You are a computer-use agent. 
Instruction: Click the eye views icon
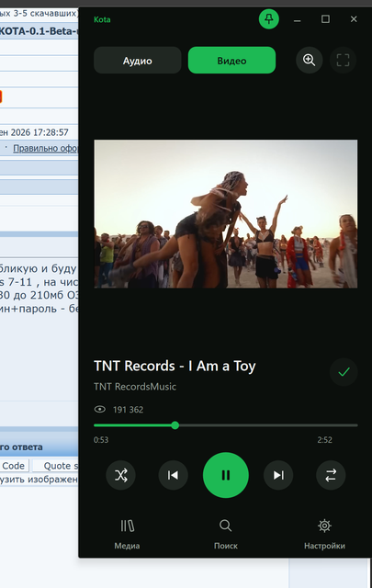(100, 409)
